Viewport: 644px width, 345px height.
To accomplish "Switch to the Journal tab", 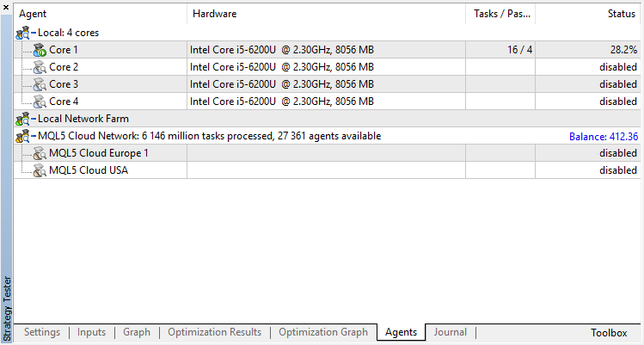I will click(451, 332).
